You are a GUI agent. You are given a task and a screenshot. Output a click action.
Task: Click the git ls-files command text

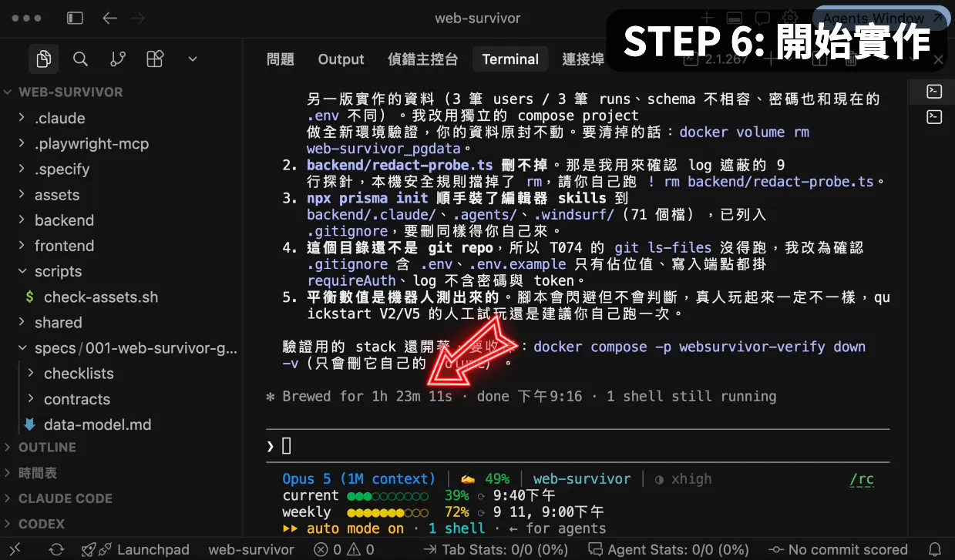click(x=663, y=247)
